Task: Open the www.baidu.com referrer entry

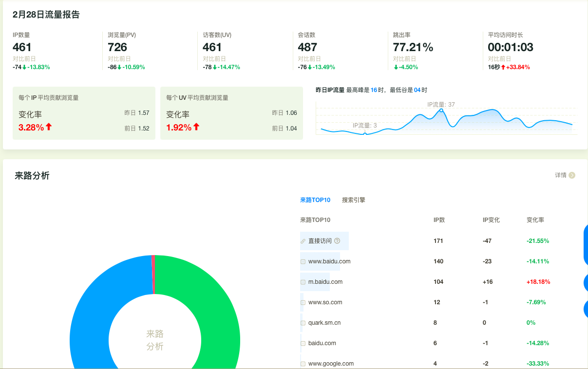Action: pyautogui.click(x=329, y=261)
